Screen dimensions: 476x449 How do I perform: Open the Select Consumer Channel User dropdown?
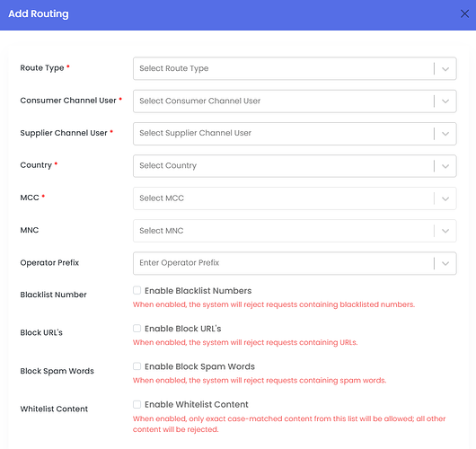[295, 101]
